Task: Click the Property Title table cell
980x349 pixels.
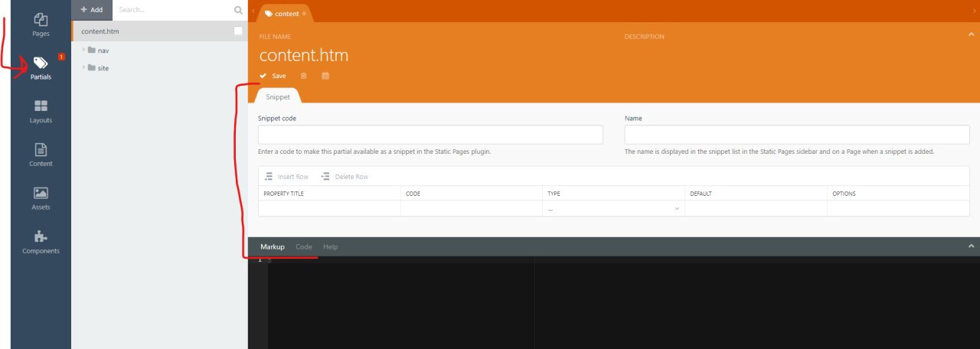Action: click(329, 208)
